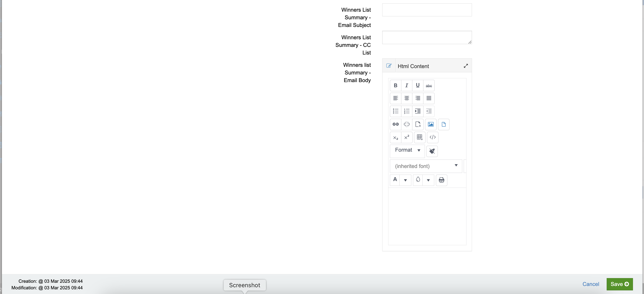The image size is (644, 294).
Task: Click the Cancel link
Action: point(591,284)
